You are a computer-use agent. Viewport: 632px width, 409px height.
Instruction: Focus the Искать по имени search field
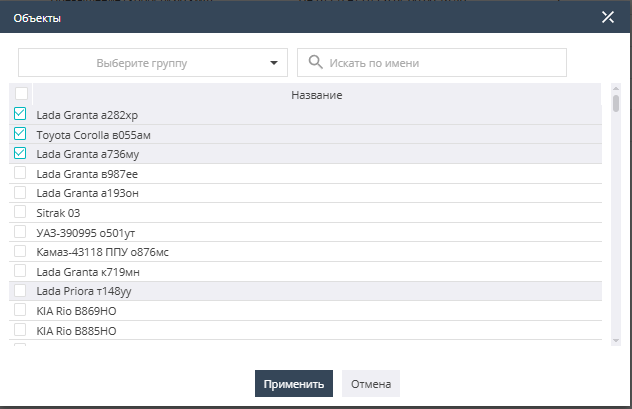[432, 62]
